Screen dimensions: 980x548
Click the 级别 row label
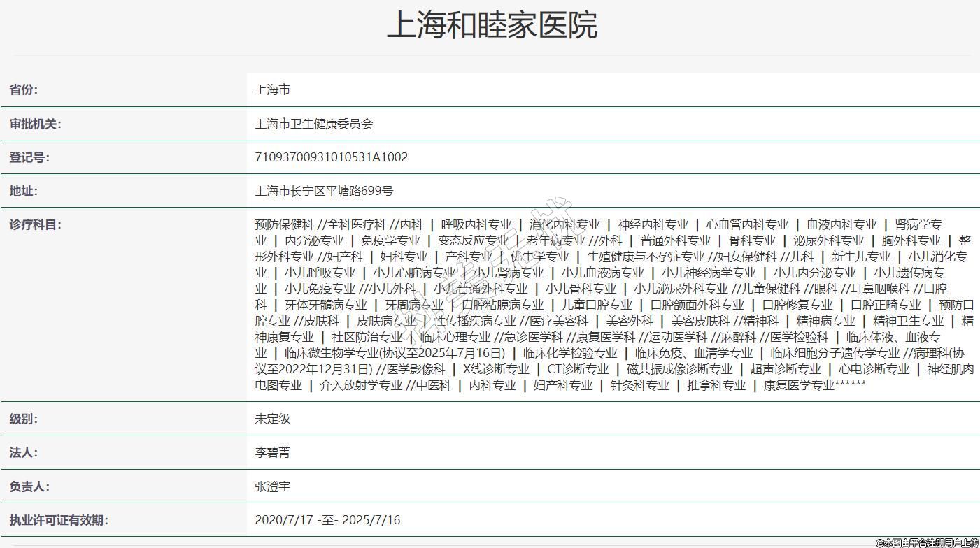(24, 419)
